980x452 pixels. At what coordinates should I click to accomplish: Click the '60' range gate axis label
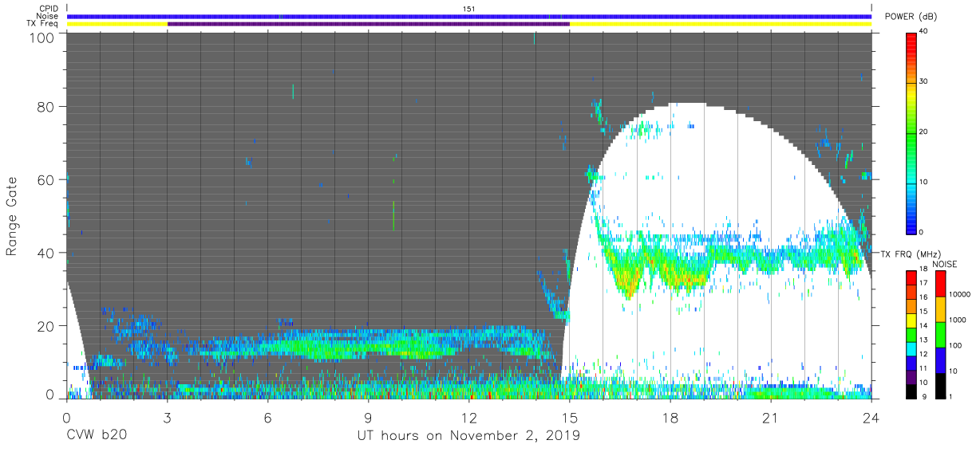(x=45, y=179)
